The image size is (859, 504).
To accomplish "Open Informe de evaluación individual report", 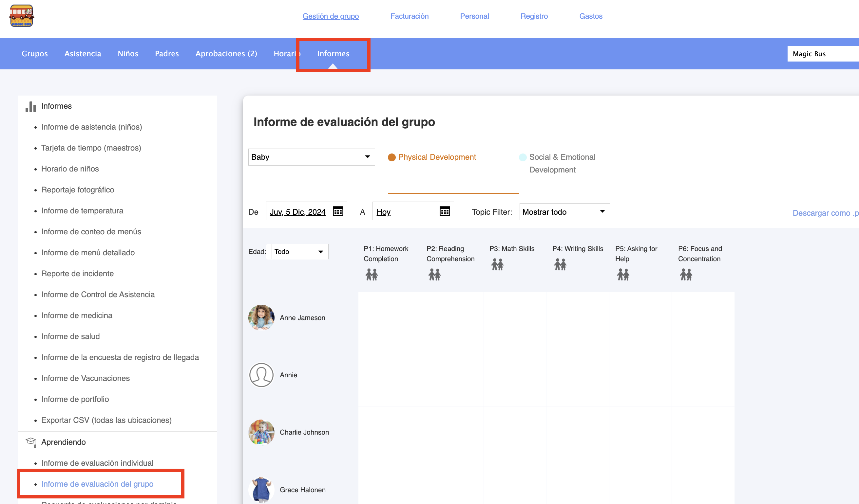I will pyautogui.click(x=97, y=463).
